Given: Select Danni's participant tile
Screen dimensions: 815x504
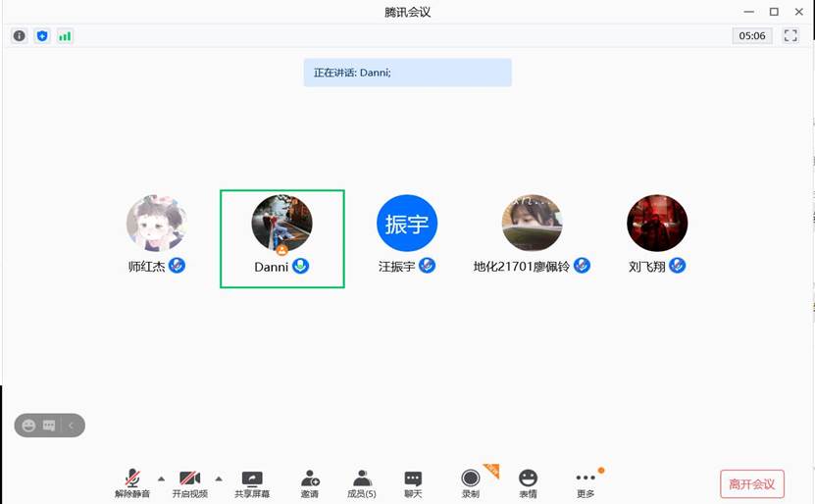Looking at the screenshot, I should (282, 238).
